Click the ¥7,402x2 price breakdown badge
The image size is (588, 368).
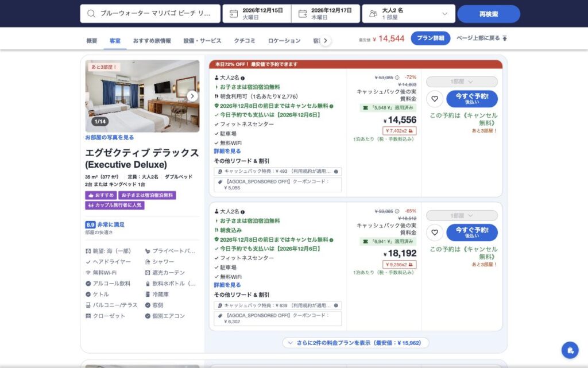point(400,131)
